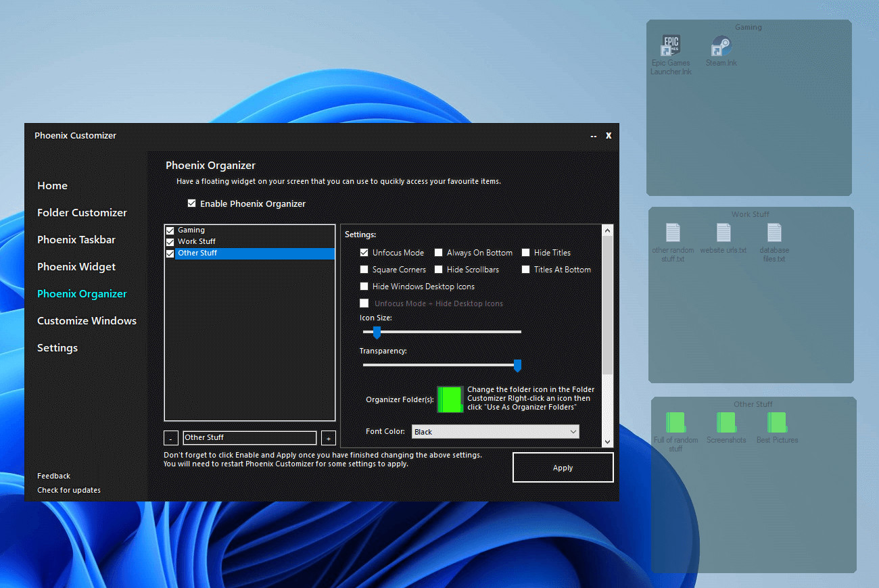The image size is (879, 588).
Task: Go to the Folder Customizer section
Action: tap(82, 213)
